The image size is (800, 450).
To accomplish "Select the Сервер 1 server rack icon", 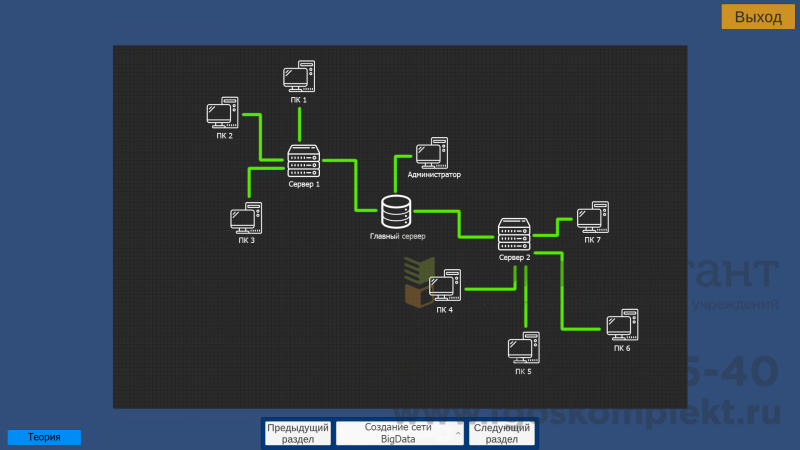I will 303,161.
